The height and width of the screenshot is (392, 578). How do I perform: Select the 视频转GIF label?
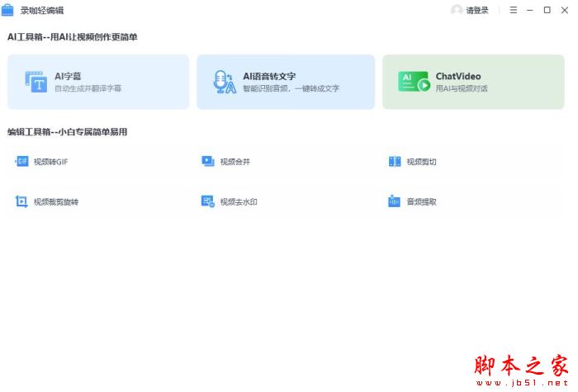(x=51, y=162)
